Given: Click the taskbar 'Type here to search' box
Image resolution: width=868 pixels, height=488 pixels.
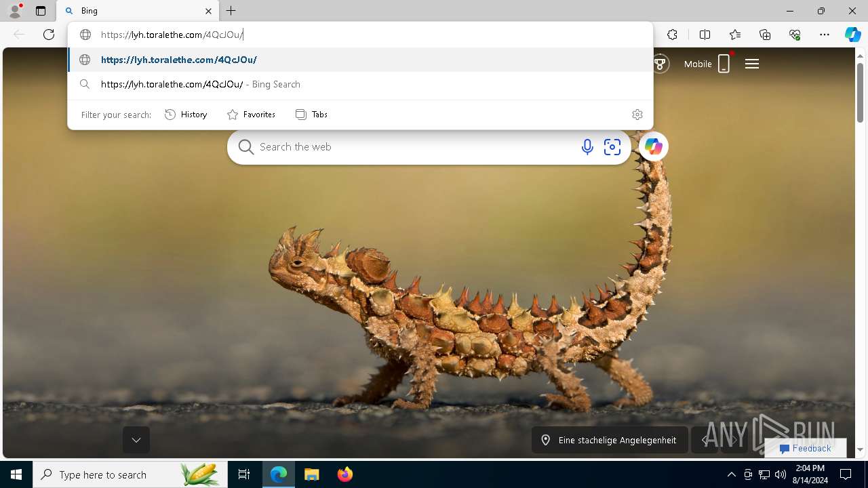Looking at the screenshot, I should click(130, 474).
